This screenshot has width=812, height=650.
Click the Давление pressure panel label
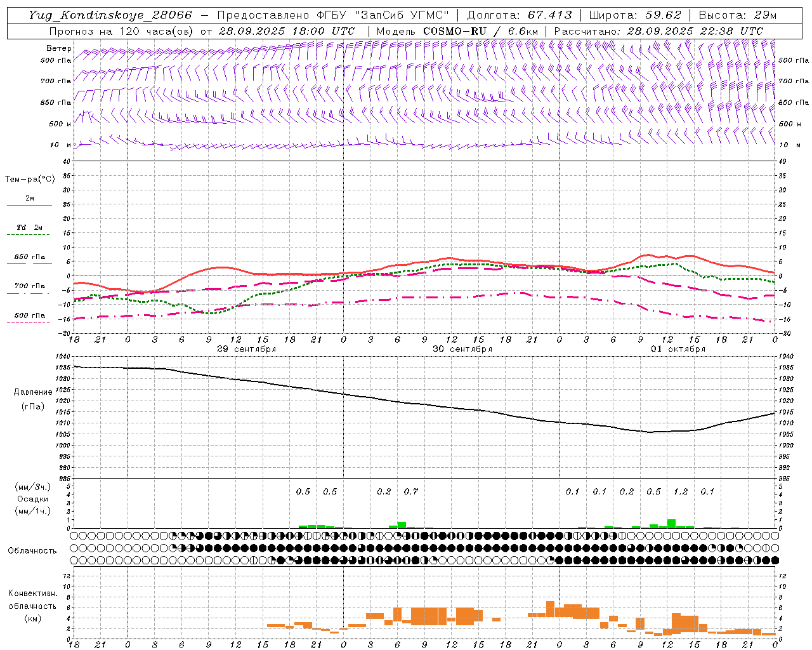(x=33, y=392)
